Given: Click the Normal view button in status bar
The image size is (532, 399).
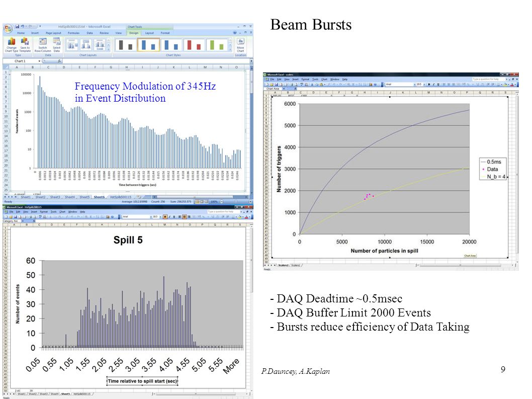Looking at the screenshot, I should (197, 202).
